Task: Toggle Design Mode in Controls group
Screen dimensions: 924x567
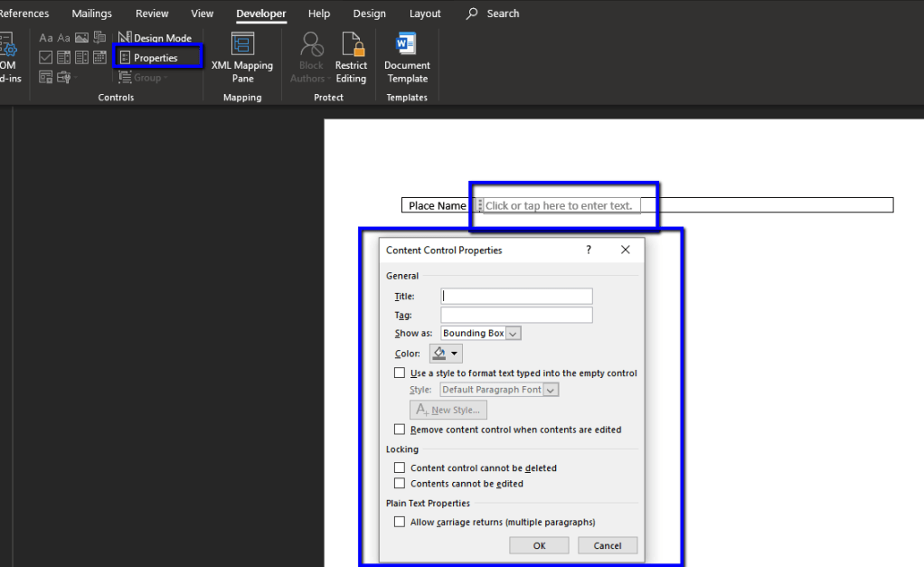Action: [155, 38]
